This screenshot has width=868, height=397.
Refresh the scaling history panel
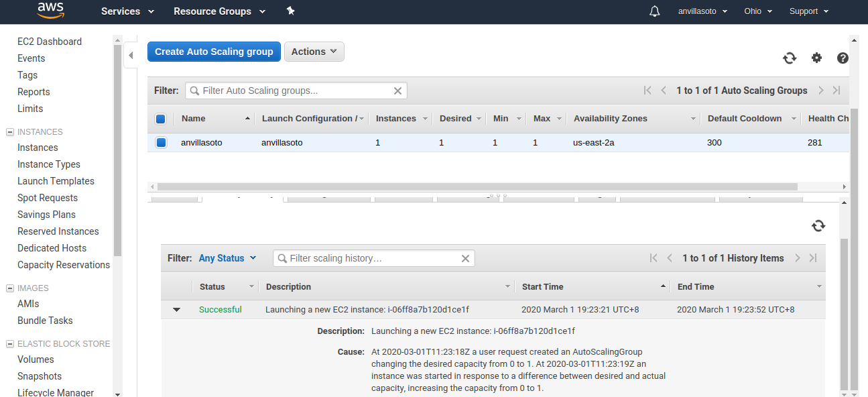pyautogui.click(x=818, y=226)
